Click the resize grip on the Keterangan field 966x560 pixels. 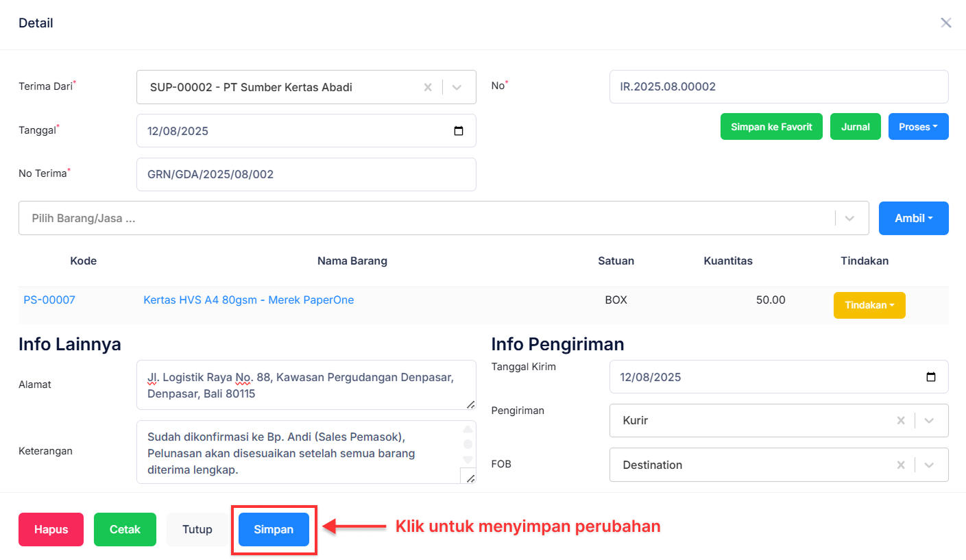[x=471, y=480]
